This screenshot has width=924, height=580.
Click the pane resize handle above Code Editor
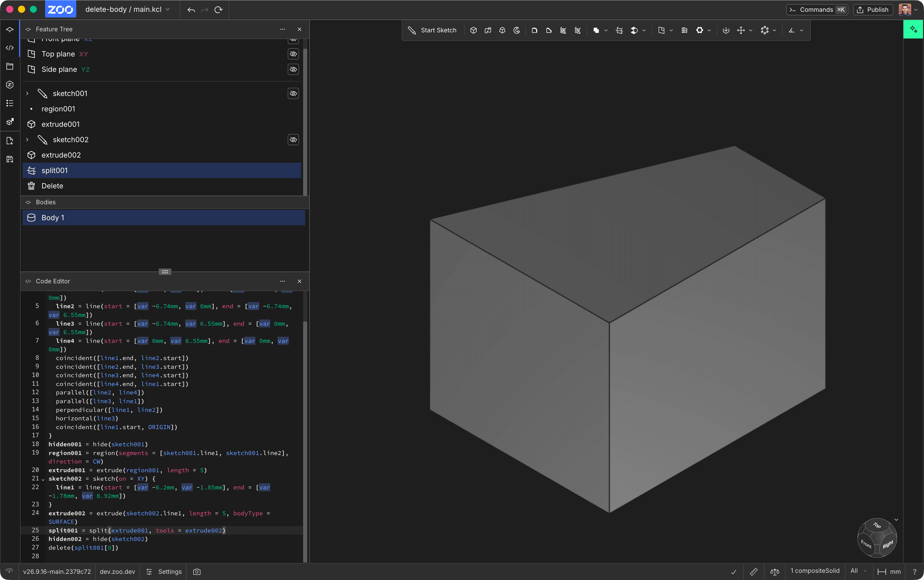(x=165, y=272)
